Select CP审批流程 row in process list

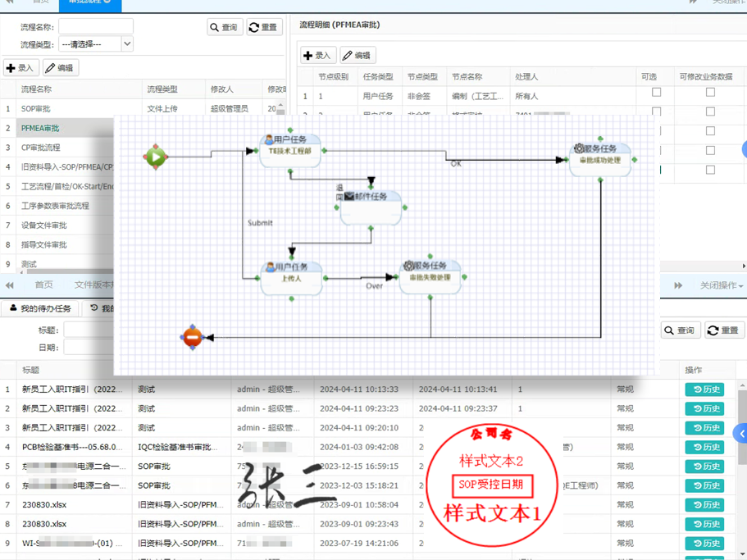[57, 148]
